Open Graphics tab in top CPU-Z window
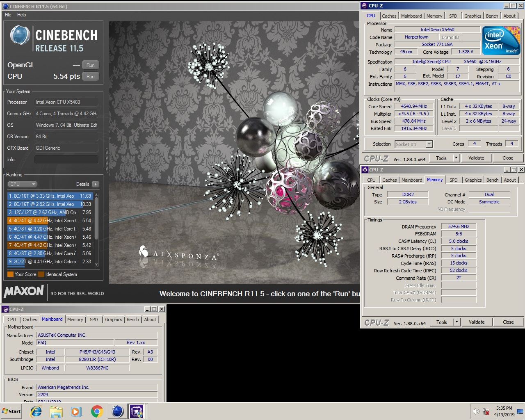This screenshot has width=525, height=420. tap(473, 16)
